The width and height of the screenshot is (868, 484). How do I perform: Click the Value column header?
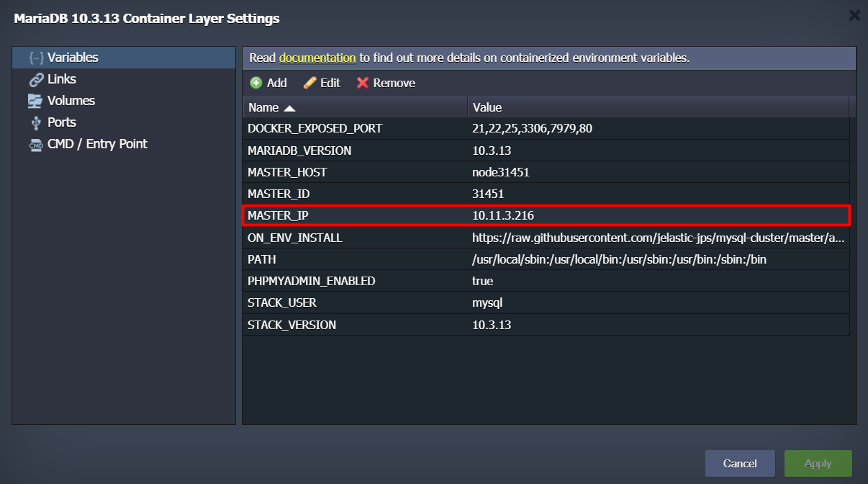487,107
